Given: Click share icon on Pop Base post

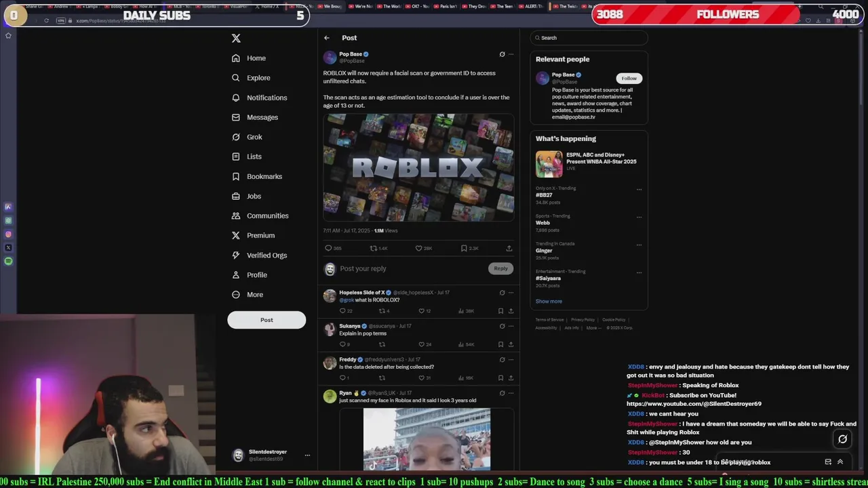Looking at the screenshot, I should pyautogui.click(x=509, y=248).
